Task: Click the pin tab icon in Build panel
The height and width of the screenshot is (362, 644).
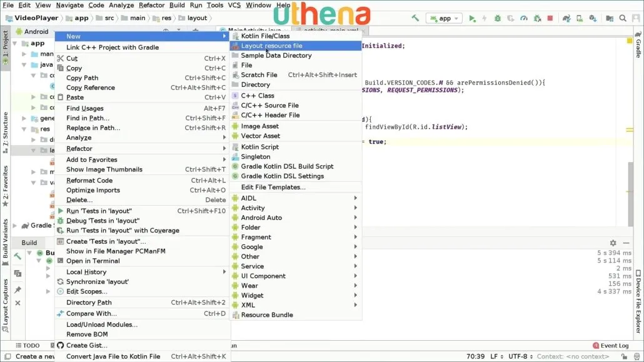Action: 18,289
